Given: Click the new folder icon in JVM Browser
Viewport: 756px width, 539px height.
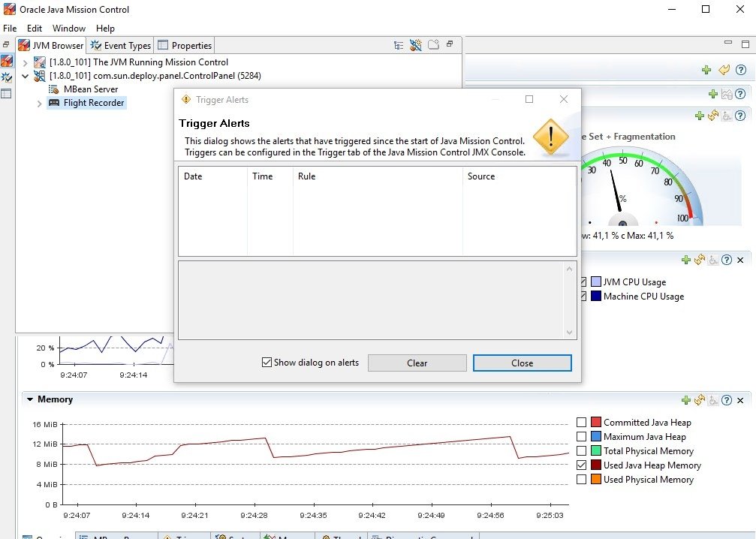Looking at the screenshot, I should click(x=433, y=45).
